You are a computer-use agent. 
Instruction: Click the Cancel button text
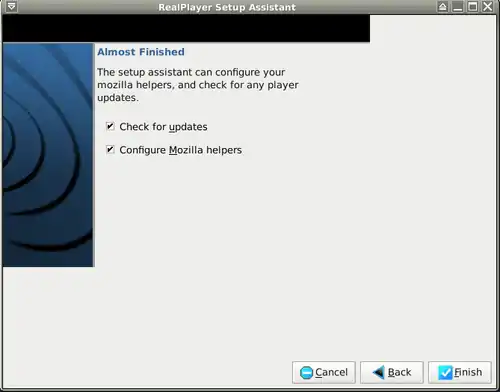point(331,372)
